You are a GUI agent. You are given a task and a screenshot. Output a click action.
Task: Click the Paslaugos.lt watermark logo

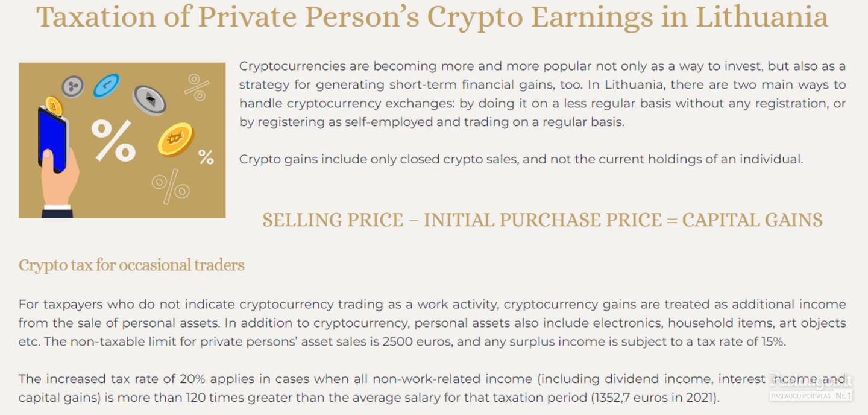click(x=811, y=380)
